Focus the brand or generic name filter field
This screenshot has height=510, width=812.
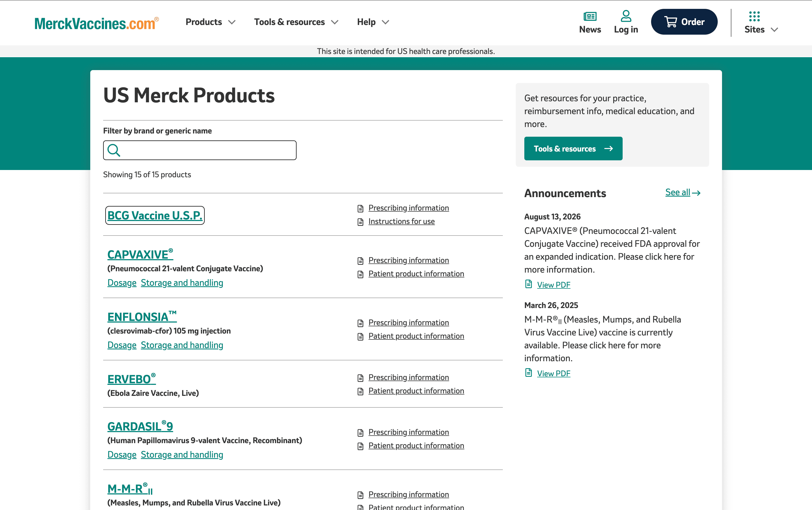click(x=200, y=150)
